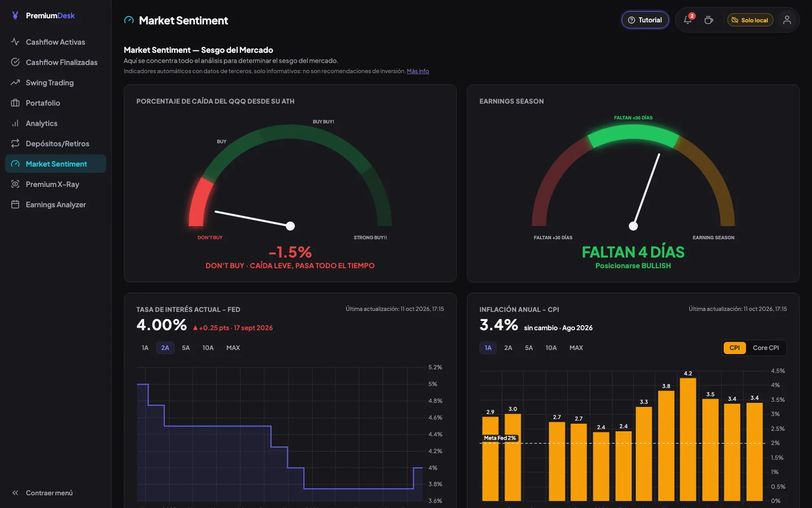Select 10A range on FED rate chart
This screenshot has height=508, width=812.
pos(208,347)
